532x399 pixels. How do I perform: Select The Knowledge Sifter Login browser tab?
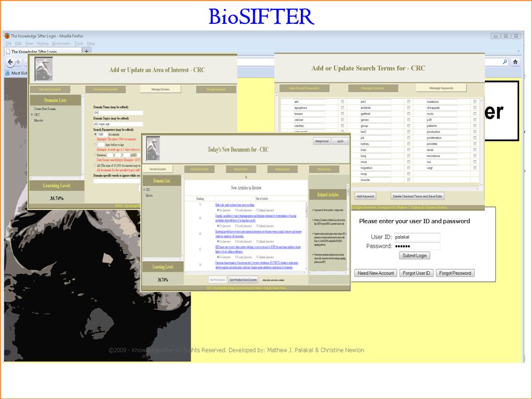43,52
